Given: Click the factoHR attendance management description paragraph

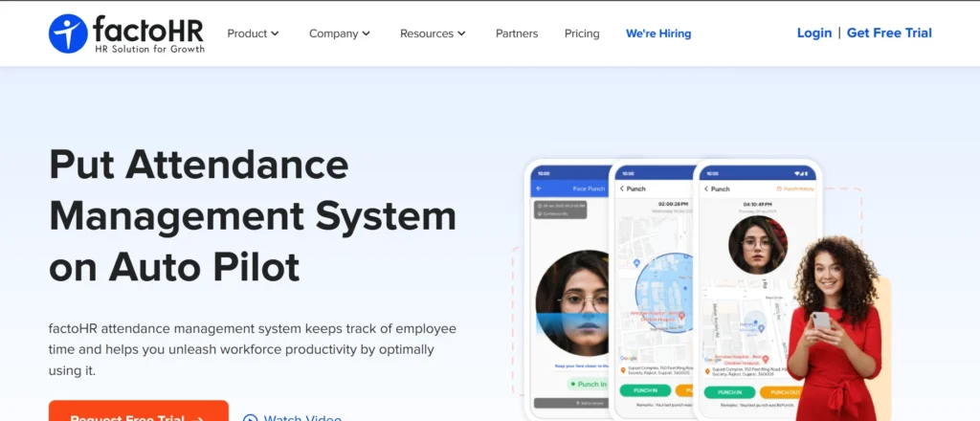Looking at the screenshot, I should (x=253, y=349).
